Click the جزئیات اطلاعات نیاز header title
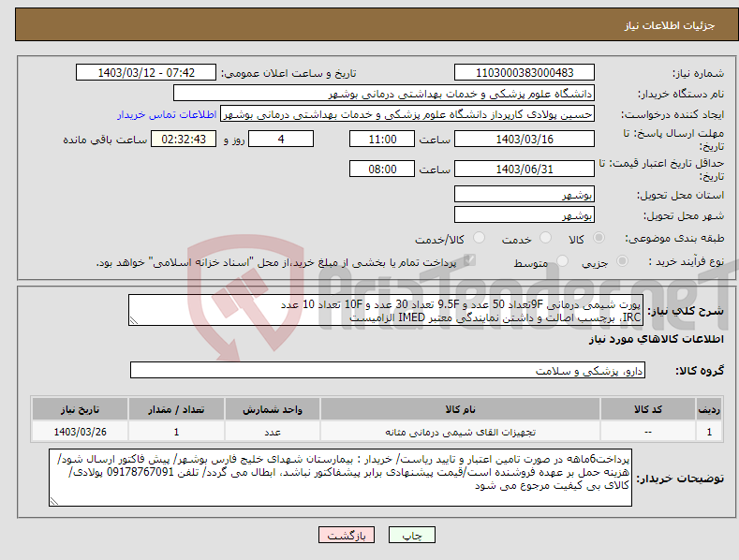The height and width of the screenshot is (560, 739). pyautogui.click(x=670, y=25)
